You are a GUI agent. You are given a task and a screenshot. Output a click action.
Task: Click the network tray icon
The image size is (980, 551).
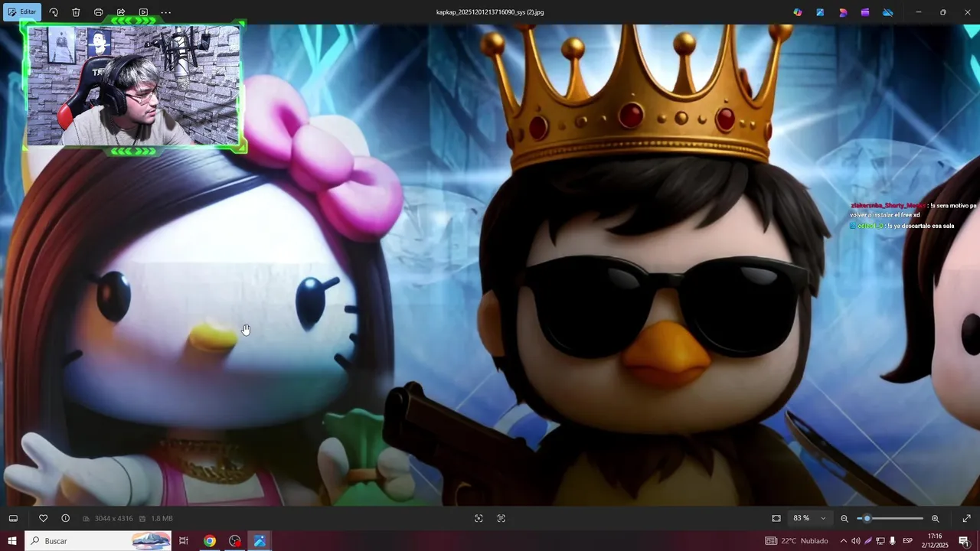tap(880, 541)
